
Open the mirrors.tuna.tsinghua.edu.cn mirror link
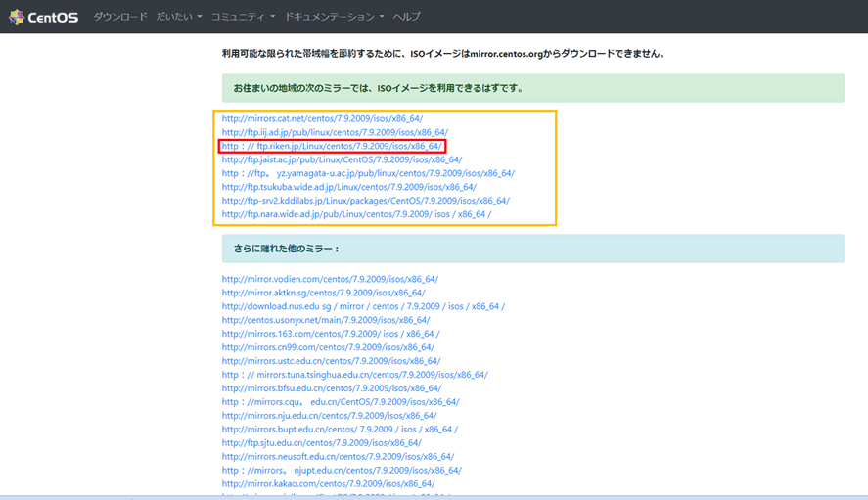pos(355,375)
